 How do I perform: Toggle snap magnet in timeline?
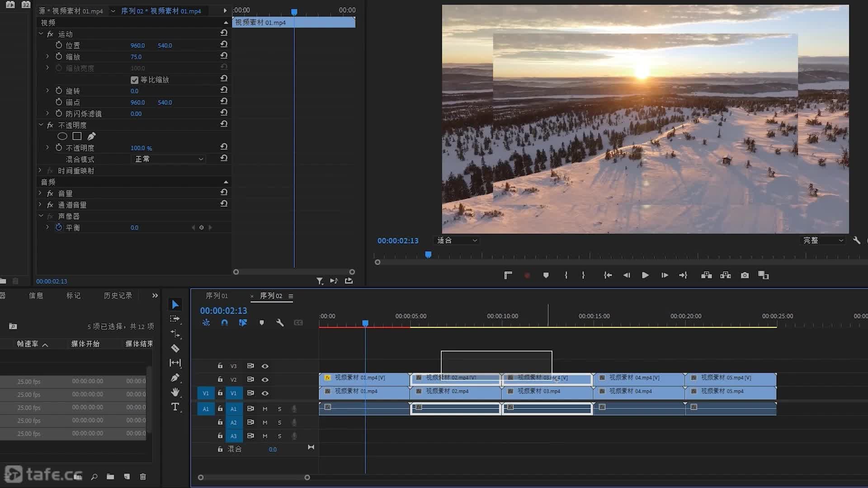pyautogui.click(x=225, y=323)
